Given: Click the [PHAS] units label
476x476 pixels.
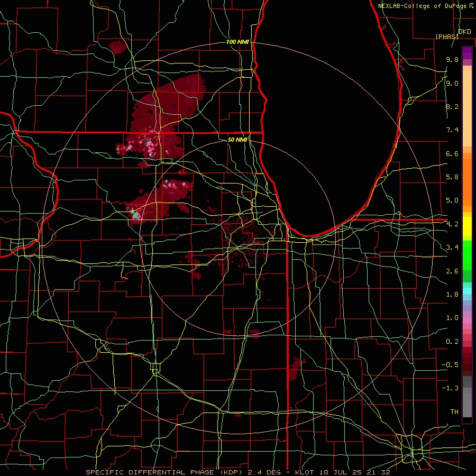Looking at the screenshot, I should click(447, 36).
